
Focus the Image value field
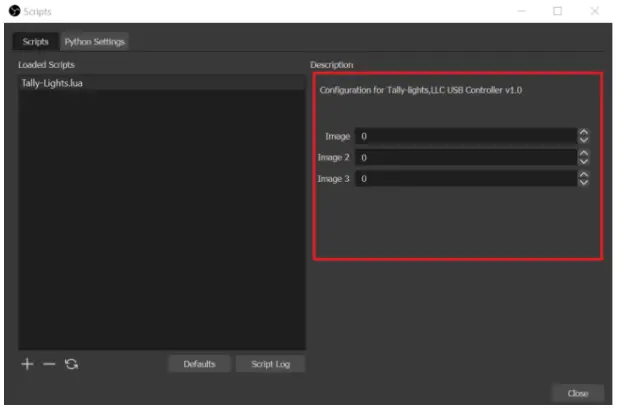tap(466, 136)
